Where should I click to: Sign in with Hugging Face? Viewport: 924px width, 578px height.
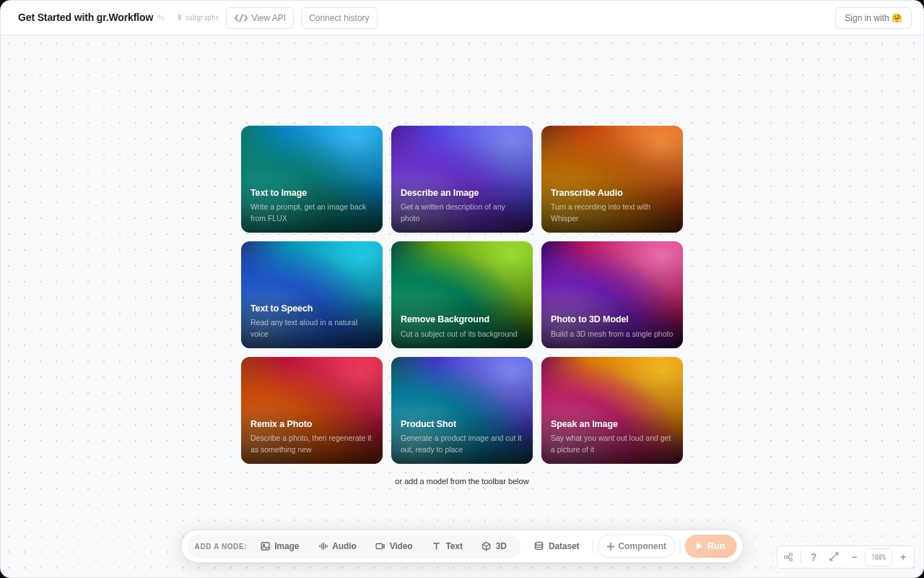pyautogui.click(x=873, y=18)
